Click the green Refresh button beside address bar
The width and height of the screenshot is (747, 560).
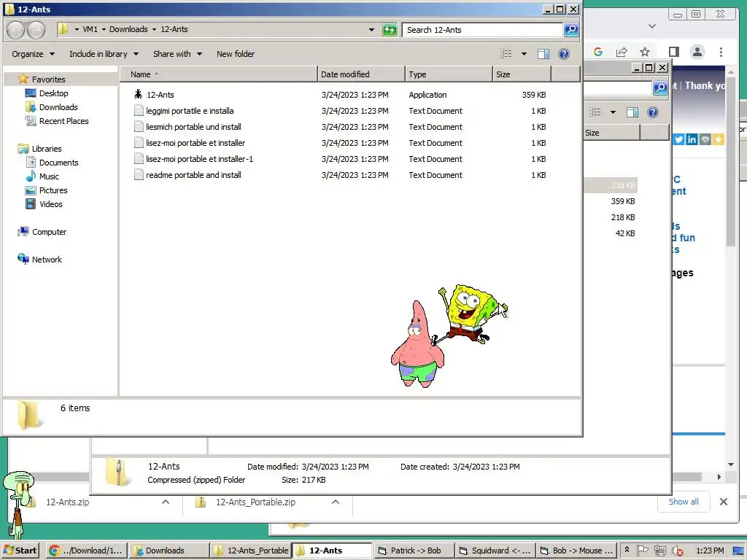(x=390, y=30)
